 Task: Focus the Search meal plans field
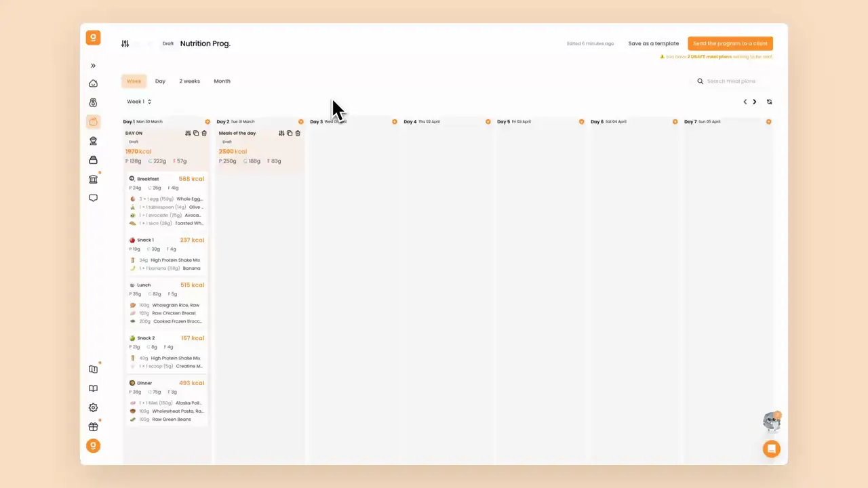click(x=732, y=81)
